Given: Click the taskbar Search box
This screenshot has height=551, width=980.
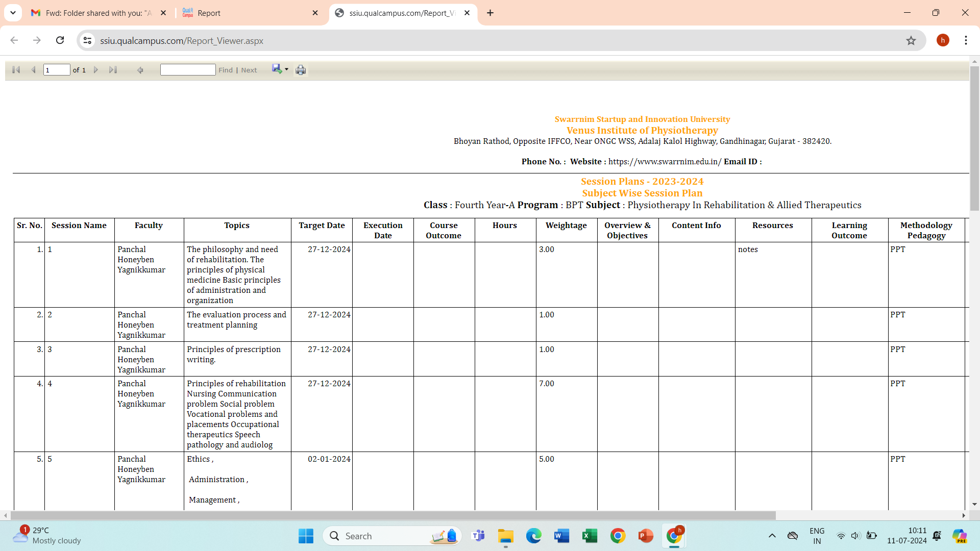Looking at the screenshot, I should pos(392,536).
